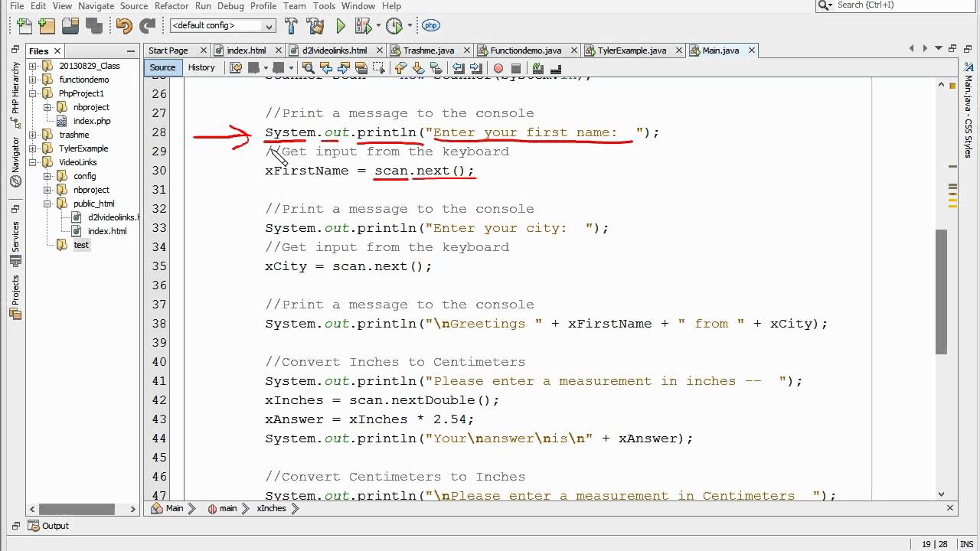Click Shift Line Right icon
This screenshot has height=551, width=980.
coord(476,67)
